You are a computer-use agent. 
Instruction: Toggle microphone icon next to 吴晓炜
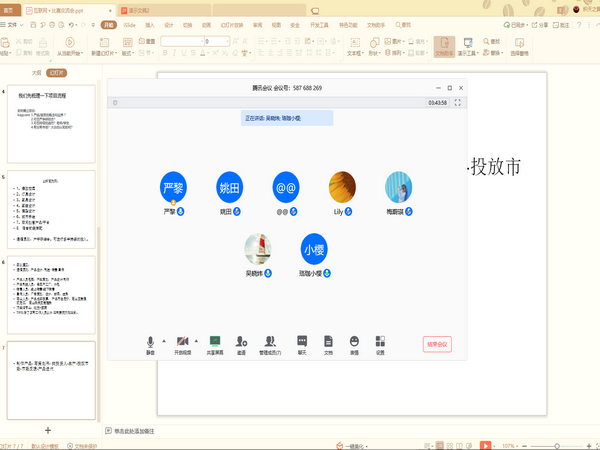click(x=268, y=273)
